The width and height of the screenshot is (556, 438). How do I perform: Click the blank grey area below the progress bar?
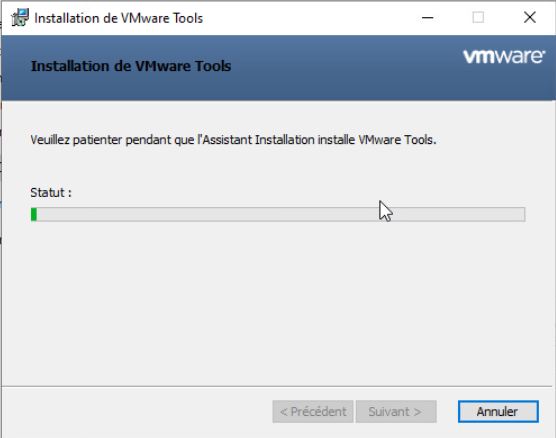click(x=277, y=301)
